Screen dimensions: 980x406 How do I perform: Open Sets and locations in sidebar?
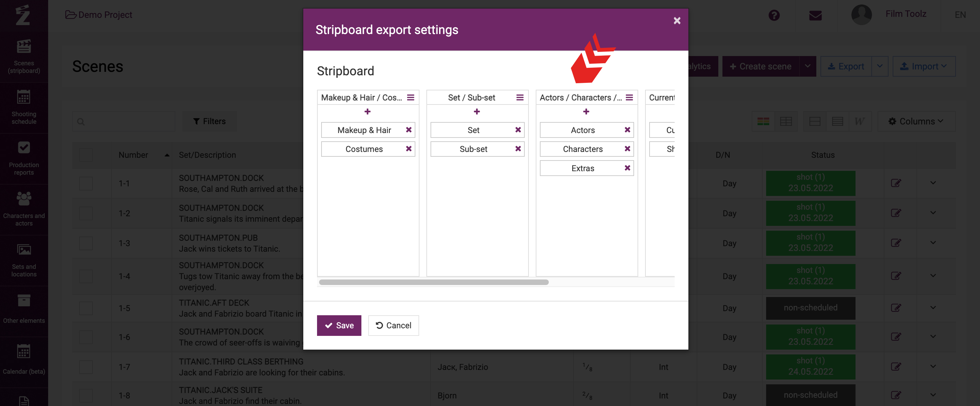pos(24,261)
